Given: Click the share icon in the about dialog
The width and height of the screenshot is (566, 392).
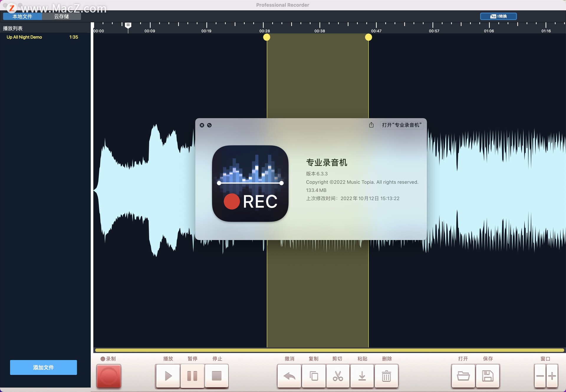Looking at the screenshot, I should 371,125.
